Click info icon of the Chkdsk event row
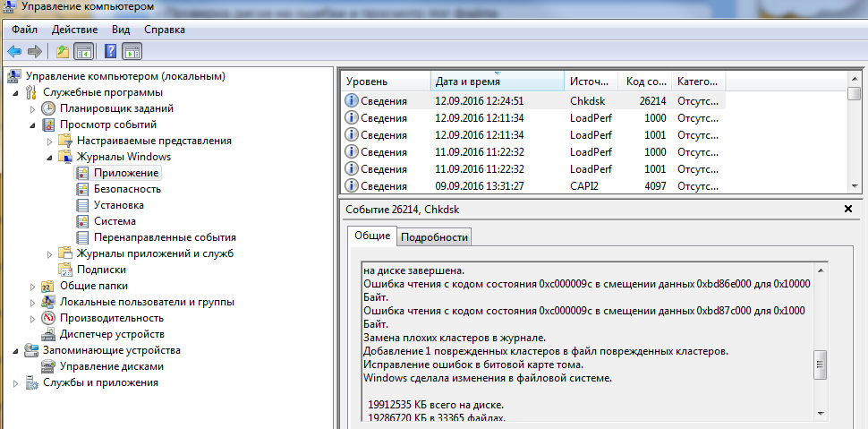868x429 pixels. tap(352, 101)
